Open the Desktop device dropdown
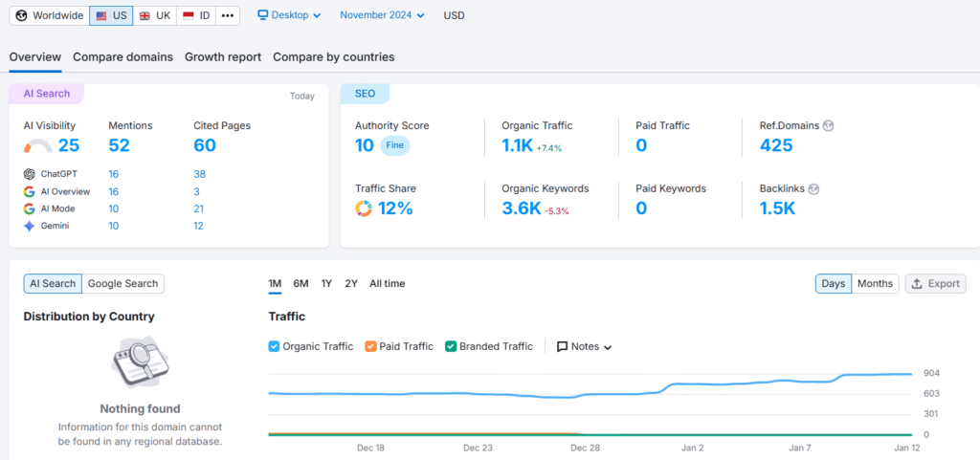The height and width of the screenshot is (460, 980). pyautogui.click(x=289, y=15)
